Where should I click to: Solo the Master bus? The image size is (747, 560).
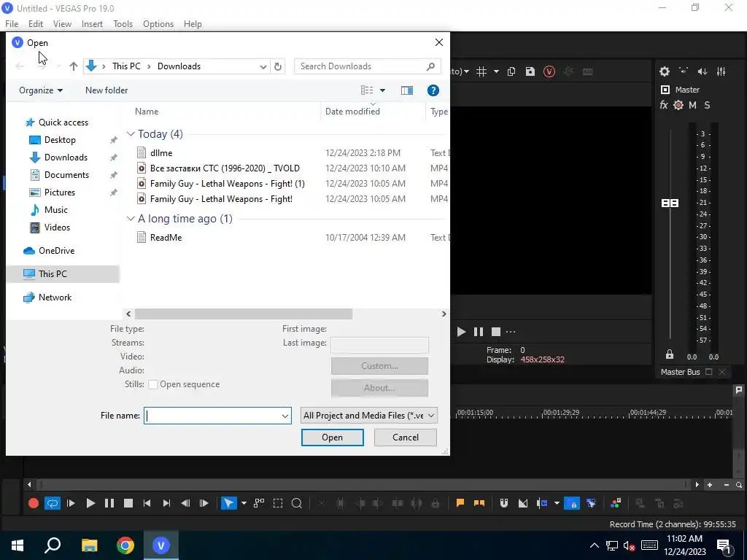707,105
